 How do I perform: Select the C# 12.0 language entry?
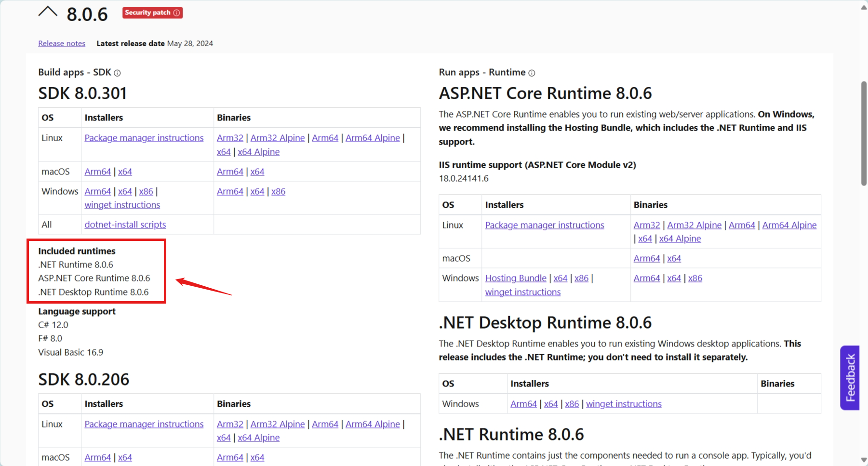click(x=53, y=325)
